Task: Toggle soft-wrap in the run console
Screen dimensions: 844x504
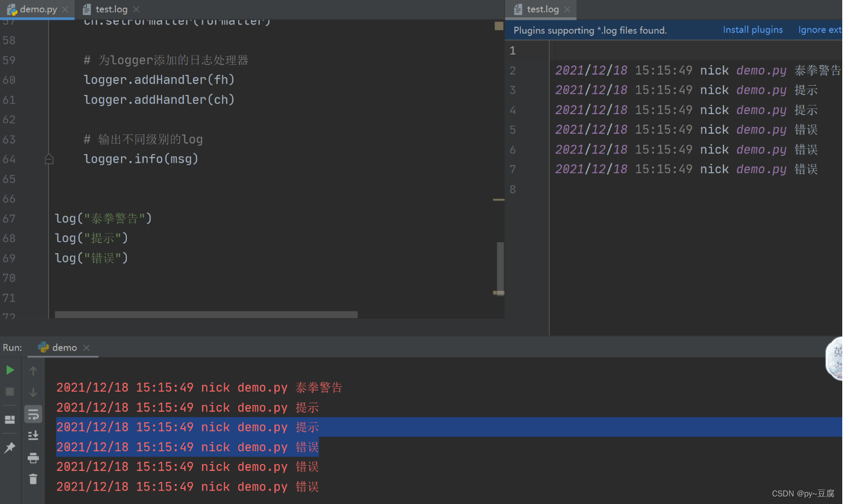Action: coord(33,414)
